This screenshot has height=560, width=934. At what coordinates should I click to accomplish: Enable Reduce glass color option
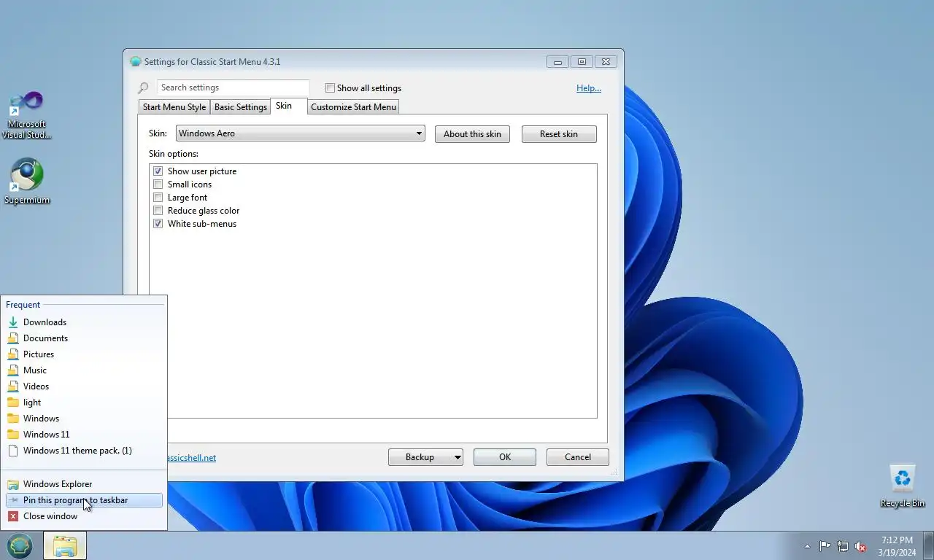click(158, 211)
